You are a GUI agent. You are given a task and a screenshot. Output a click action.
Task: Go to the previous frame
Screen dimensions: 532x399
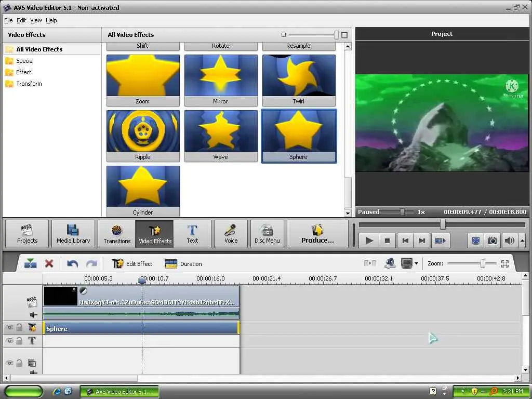405,241
